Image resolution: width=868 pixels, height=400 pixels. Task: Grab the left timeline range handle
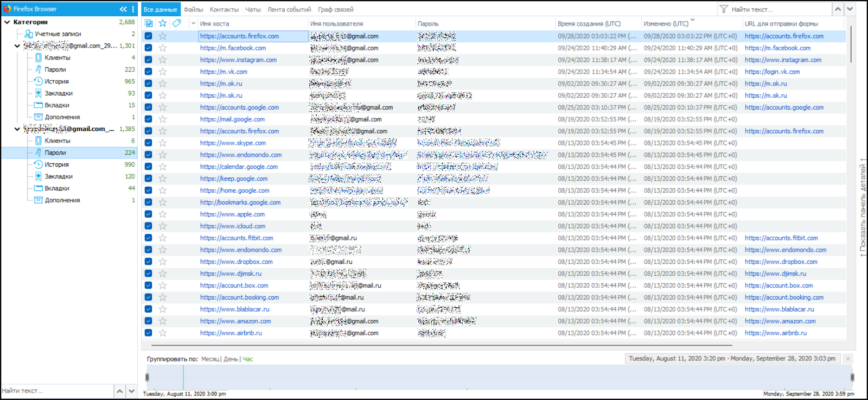[147, 377]
